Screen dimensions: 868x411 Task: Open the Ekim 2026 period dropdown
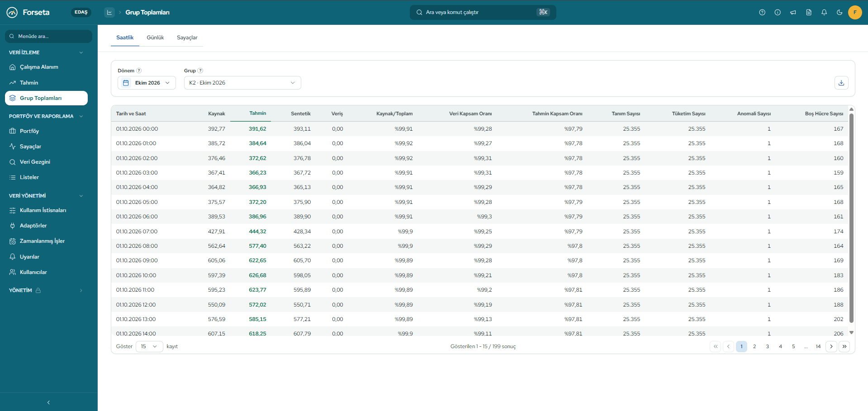[x=147, y=83]
